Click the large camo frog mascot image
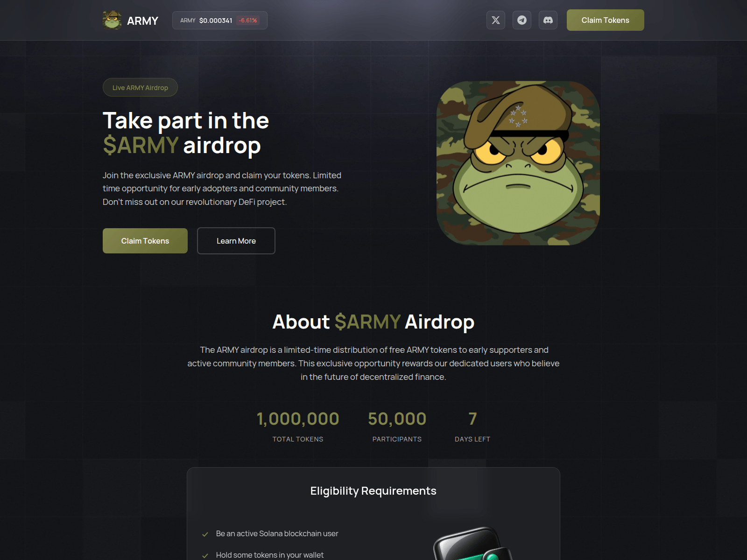This screenshot has height=560, width=747. coord(518,163)
